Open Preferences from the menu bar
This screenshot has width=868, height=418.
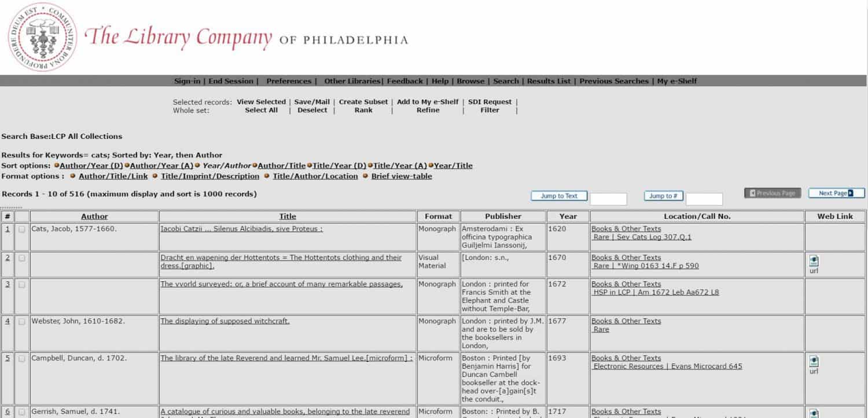click(x=288, y=81)
